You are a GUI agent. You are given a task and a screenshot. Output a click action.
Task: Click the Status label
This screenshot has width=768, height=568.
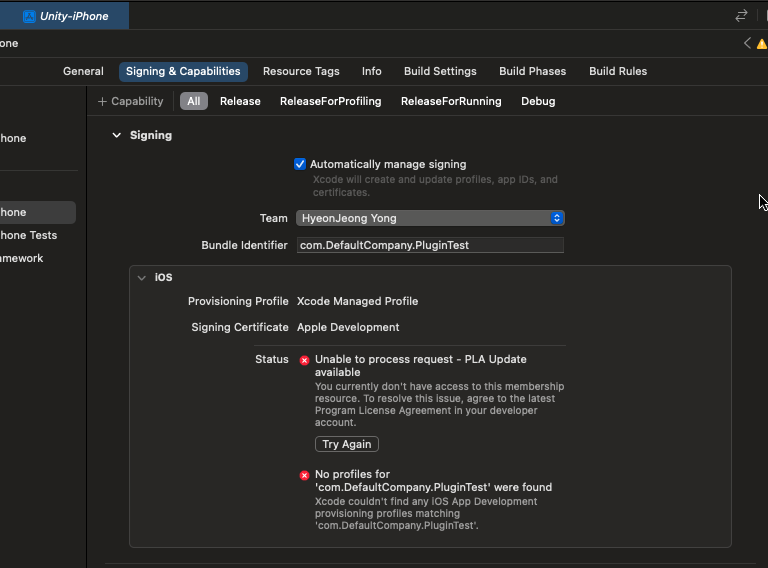click(x=272, y=359)
